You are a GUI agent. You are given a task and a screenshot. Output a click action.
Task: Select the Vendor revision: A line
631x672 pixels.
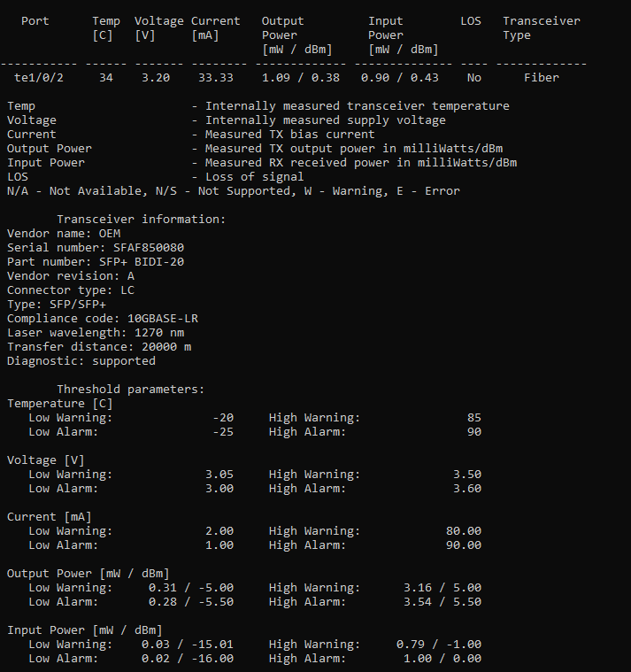tap(71, 275)
